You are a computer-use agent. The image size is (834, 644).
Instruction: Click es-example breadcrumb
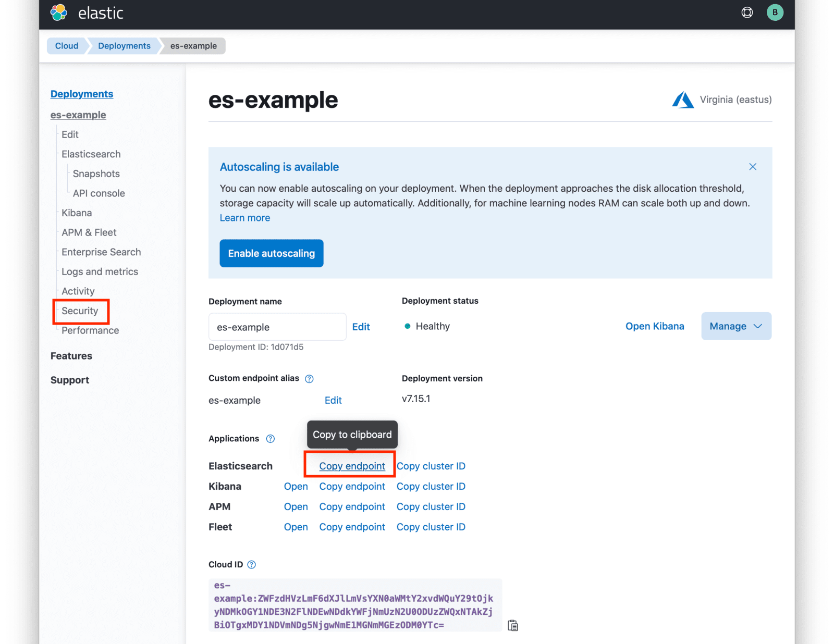[193, 46]
